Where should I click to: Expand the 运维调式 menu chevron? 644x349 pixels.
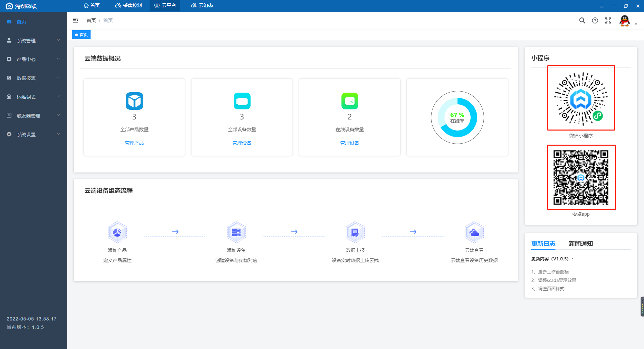pos(58,97)
